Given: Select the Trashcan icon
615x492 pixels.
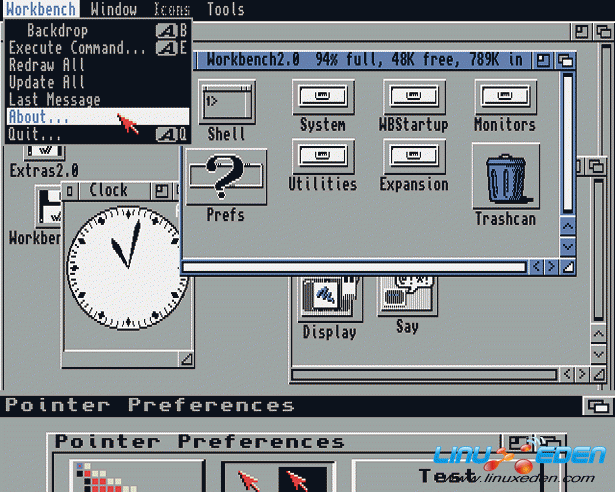Looking at the screenshot, I should [506, 177].
